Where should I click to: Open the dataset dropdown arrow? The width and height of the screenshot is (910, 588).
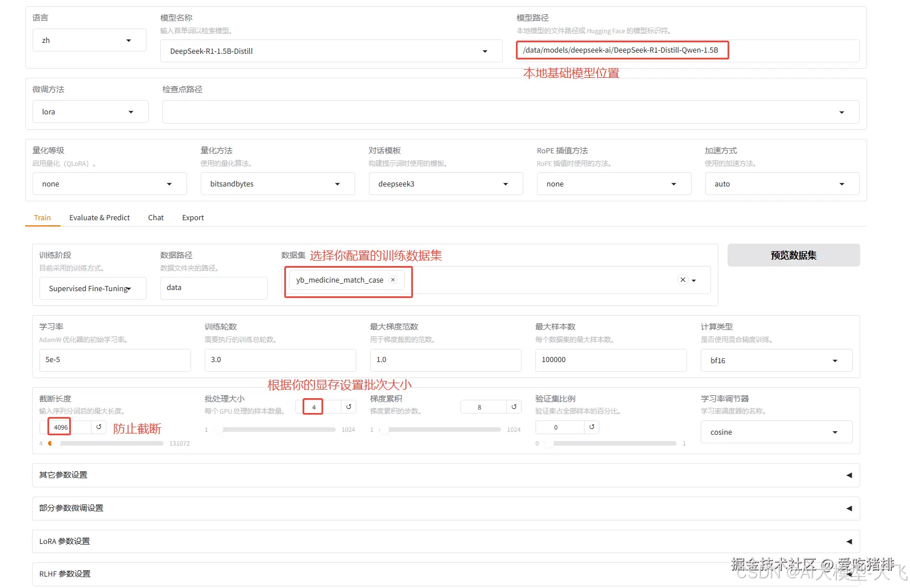(x=694, y=280)
